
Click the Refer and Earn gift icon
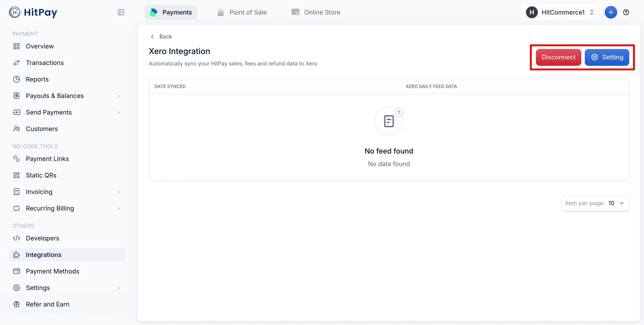[x=17, y=304]
